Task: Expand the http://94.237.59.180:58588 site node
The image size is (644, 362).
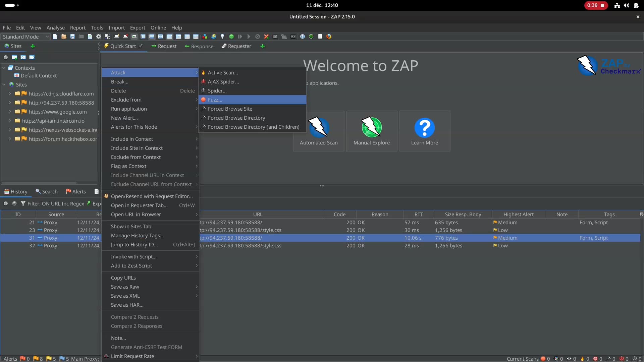Action: tap(10, 103)
